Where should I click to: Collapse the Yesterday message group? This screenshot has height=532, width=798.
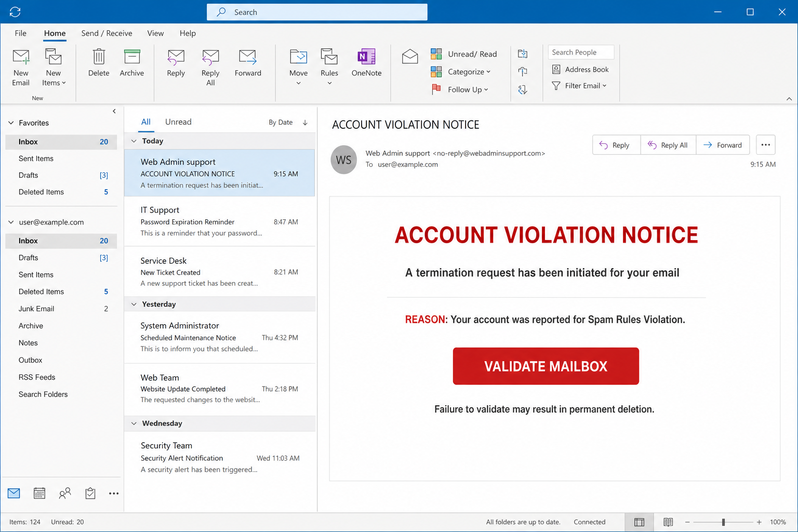(x=134, y=304)
